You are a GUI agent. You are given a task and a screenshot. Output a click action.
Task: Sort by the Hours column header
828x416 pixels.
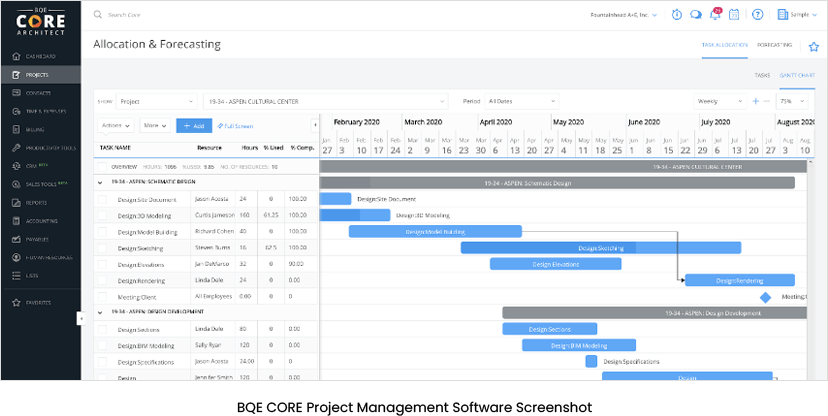click(x=249, y=148)
